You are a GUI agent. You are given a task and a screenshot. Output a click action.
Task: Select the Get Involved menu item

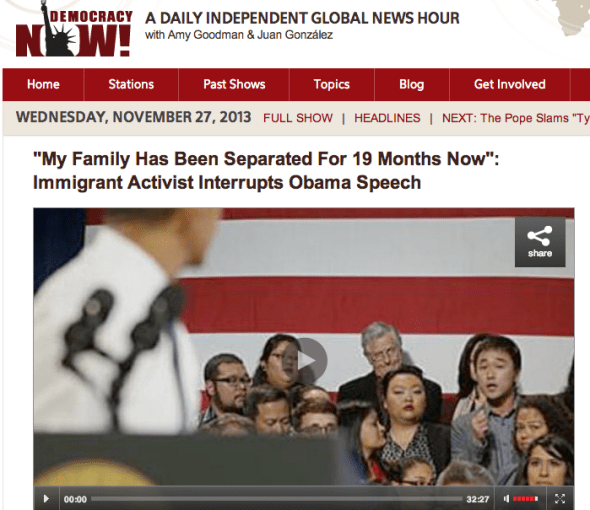(509, 84)
